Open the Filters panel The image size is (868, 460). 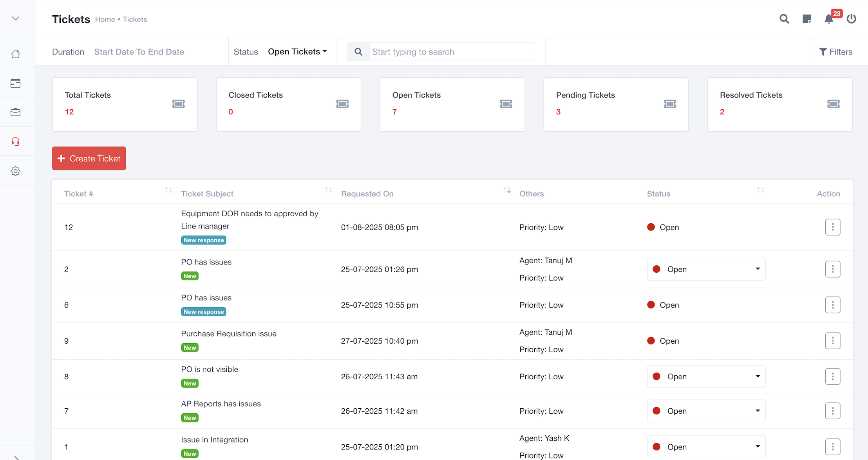coord(835,52)
